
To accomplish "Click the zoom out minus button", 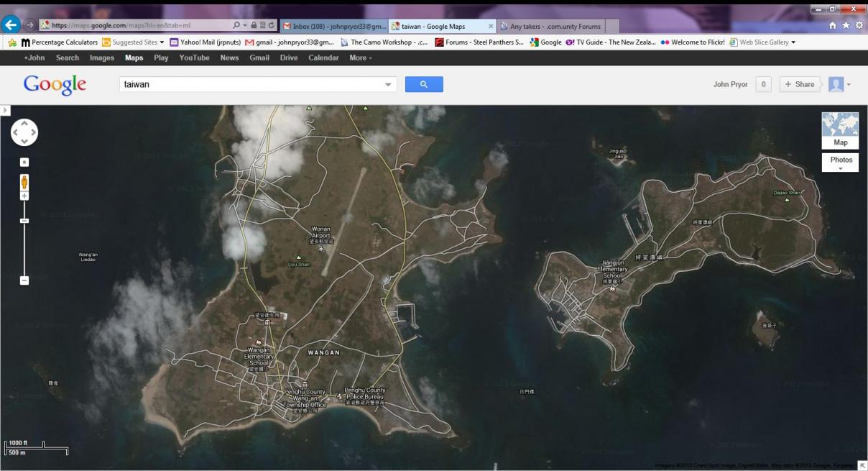I will coord(24,280).
